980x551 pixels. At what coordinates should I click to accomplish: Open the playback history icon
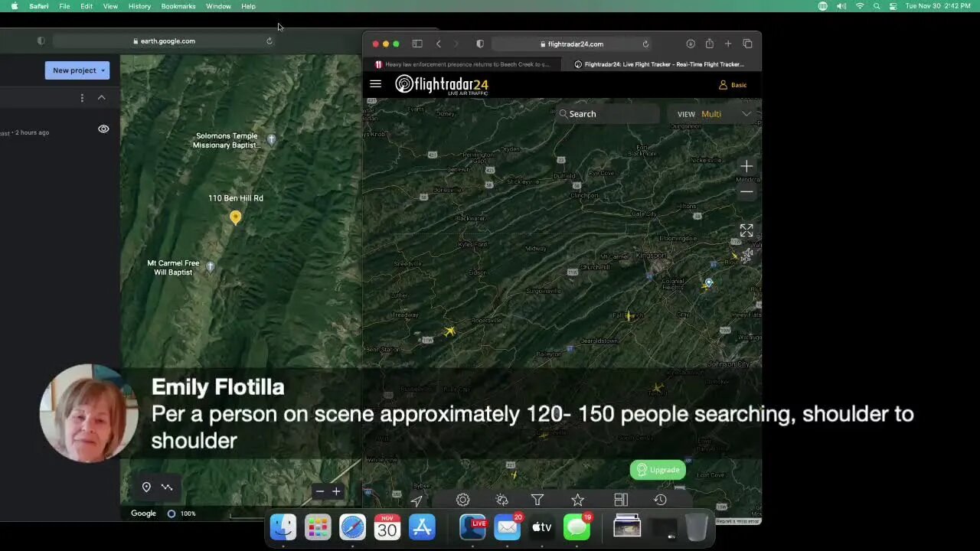[660, 500]
